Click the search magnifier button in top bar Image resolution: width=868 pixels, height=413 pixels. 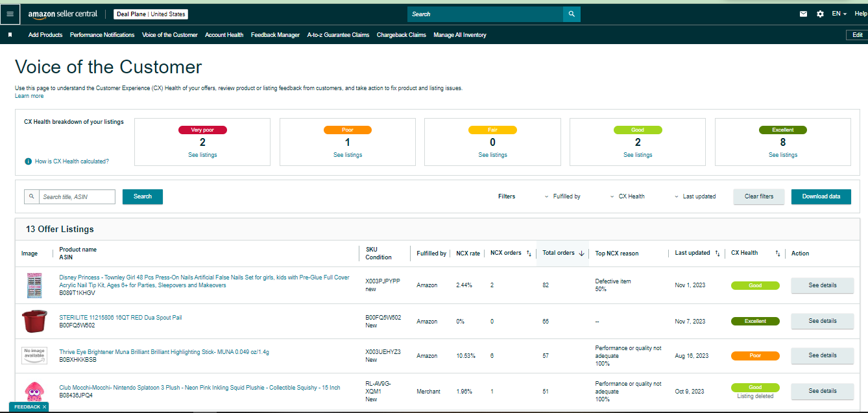572,14
